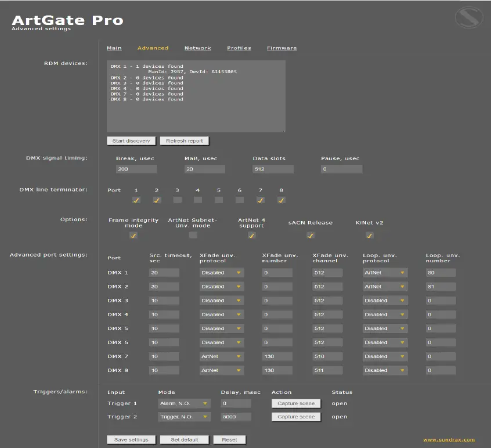Click Trigger 1 Delay msec field
This screenshot has width=491, height=448.
(236, 403)
